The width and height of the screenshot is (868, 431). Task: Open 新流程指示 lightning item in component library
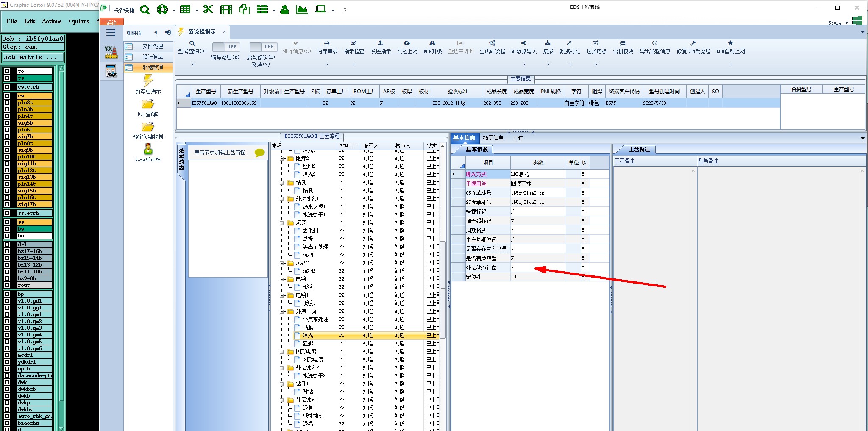pos(148,84)
